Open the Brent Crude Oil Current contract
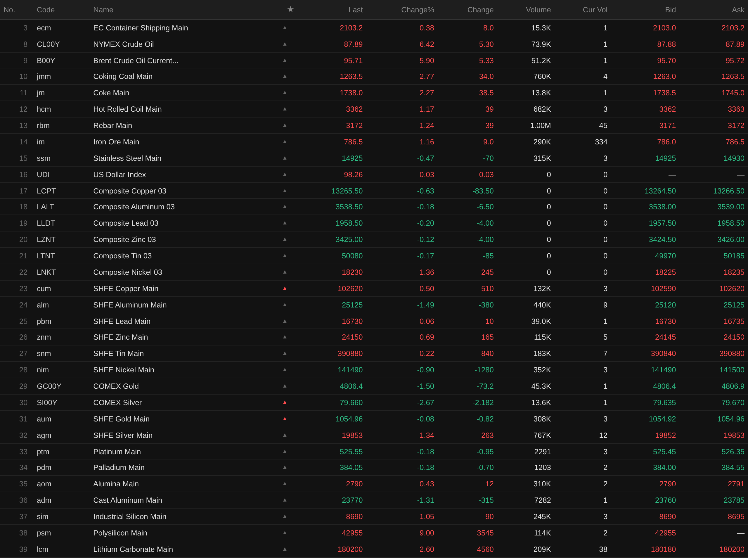The height and width of the screenshot is (560, 748). 136,61
